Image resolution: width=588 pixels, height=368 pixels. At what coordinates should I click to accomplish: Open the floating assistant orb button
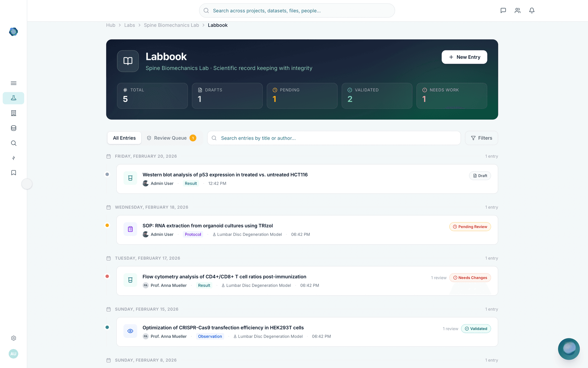click(569, 349)
